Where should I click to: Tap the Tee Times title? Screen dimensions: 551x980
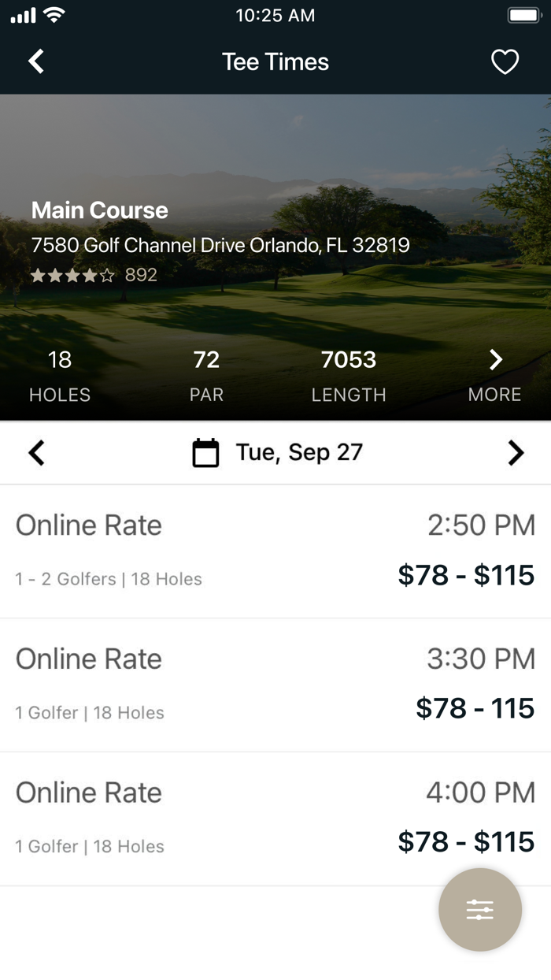point(275,61)
